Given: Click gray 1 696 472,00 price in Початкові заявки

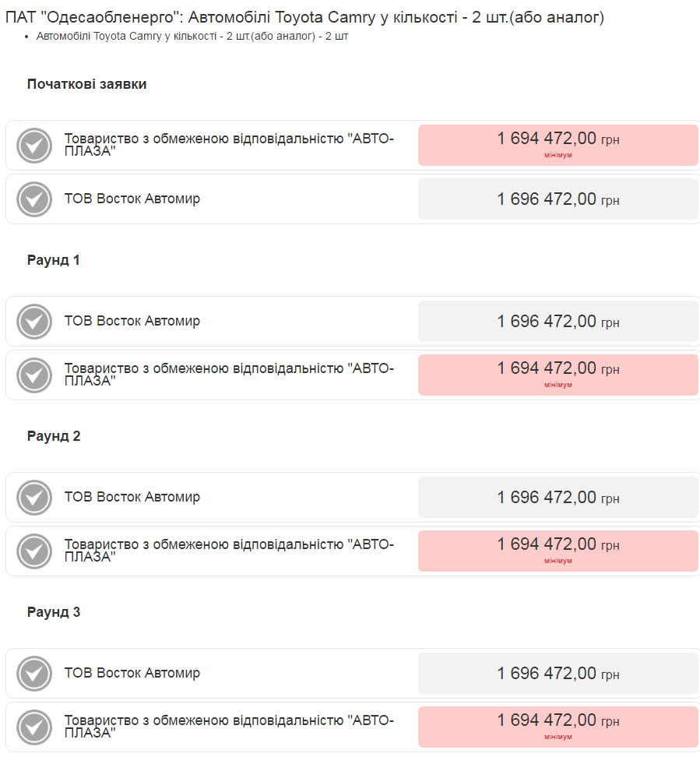Looking at the screenshot, I should click(558, 199).
